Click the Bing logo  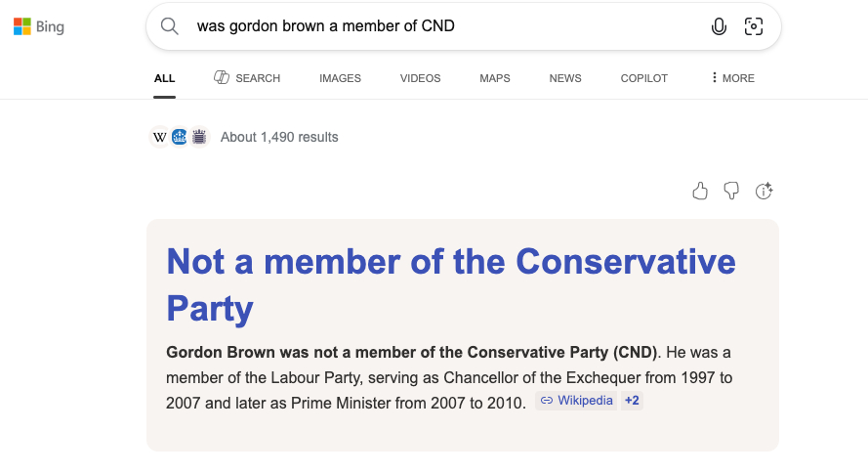tap(39, 27)
